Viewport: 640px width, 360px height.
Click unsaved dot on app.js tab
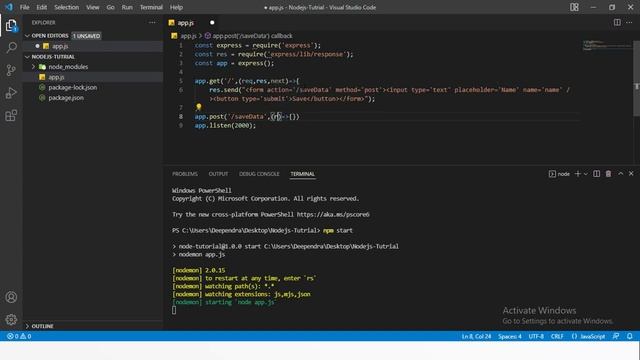click(x=212, y=22)
